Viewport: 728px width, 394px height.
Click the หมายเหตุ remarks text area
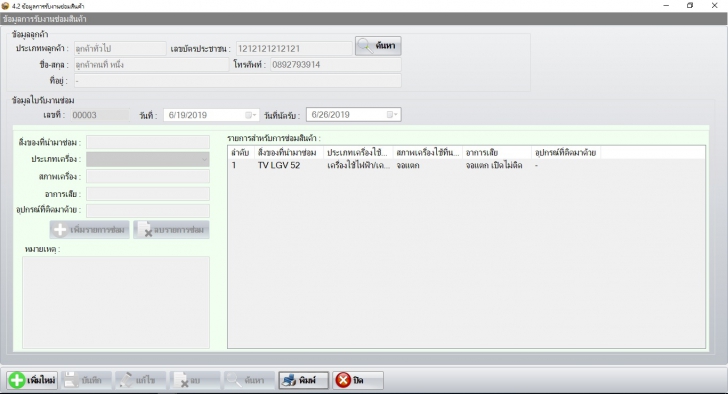click(116, 302)
